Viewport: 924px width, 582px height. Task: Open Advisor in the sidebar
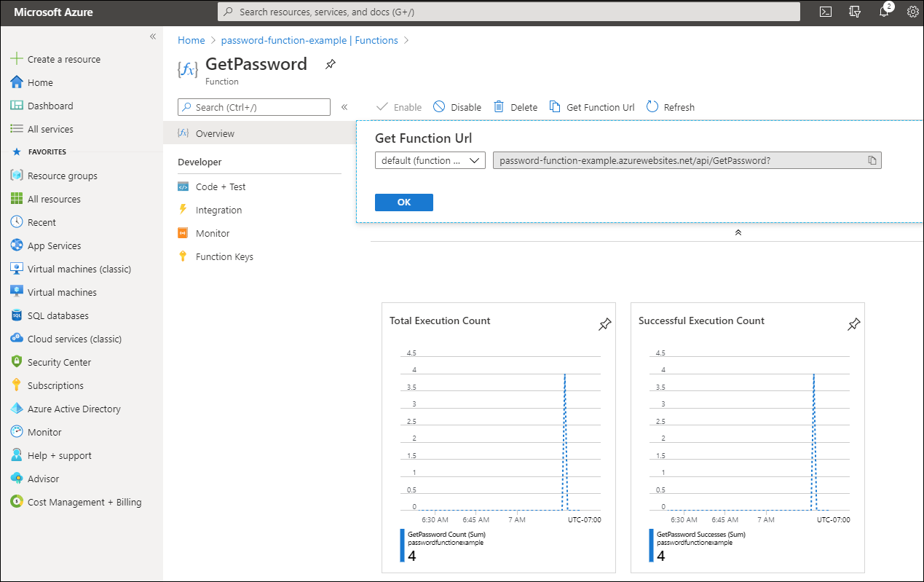tap(43, 479)
